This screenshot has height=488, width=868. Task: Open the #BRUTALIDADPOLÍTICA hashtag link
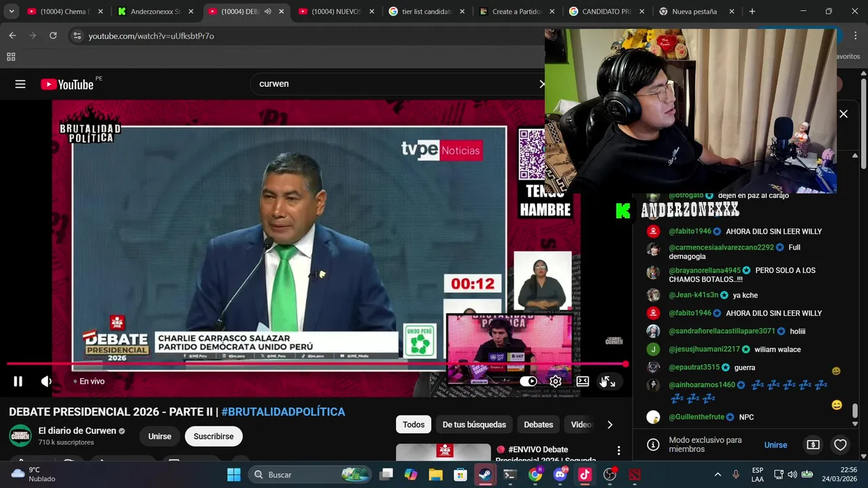click(283, 411)
